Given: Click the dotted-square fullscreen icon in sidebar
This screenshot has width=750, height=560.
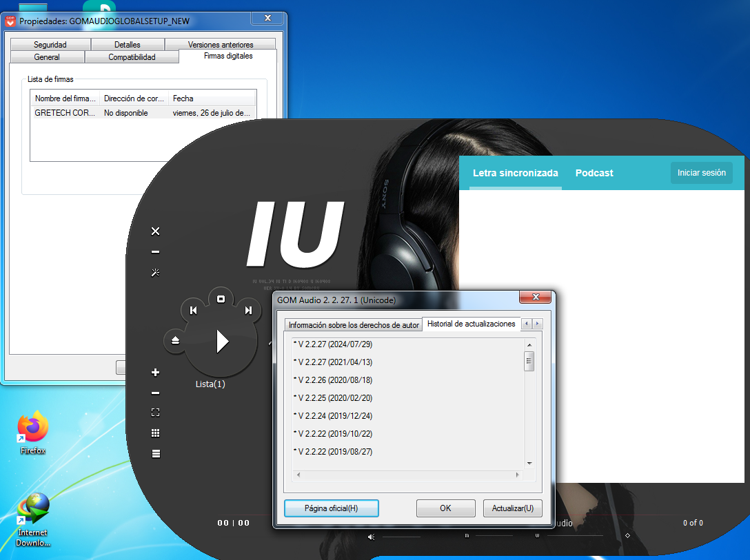Looking at the screenshot, I should click(x=155, y=413).
